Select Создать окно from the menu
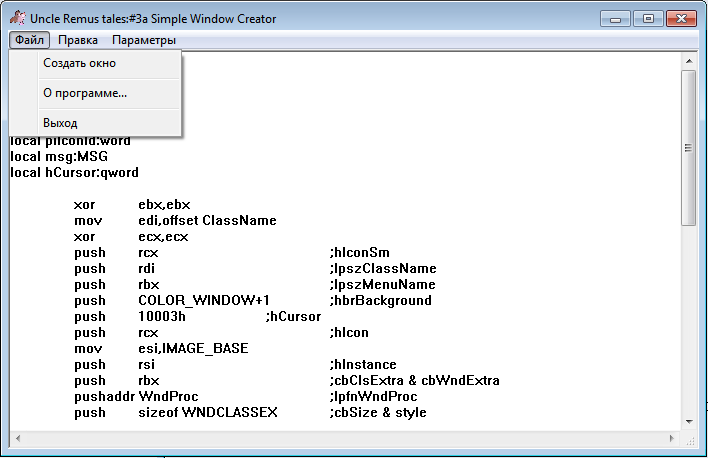 tap(80, 63)
